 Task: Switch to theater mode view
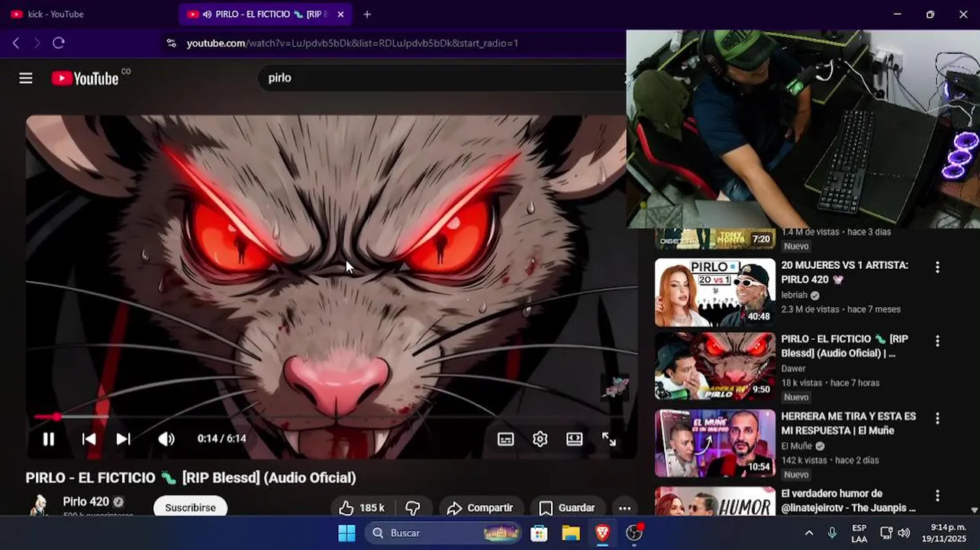click(x=575, y=439)
